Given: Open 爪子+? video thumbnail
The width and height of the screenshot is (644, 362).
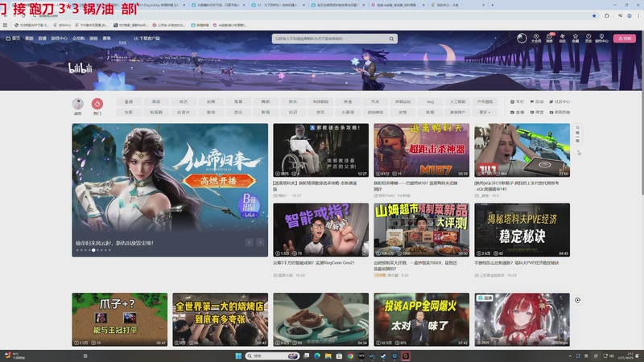Looking at the screenshot, I should click(119, 319).
